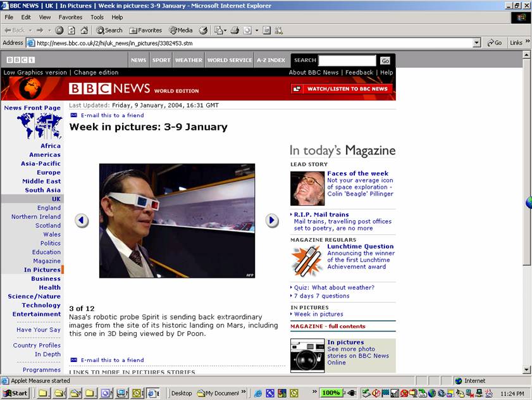Open the Tools menu
This screenshot has height=400, width=532.
pos(97,17)
